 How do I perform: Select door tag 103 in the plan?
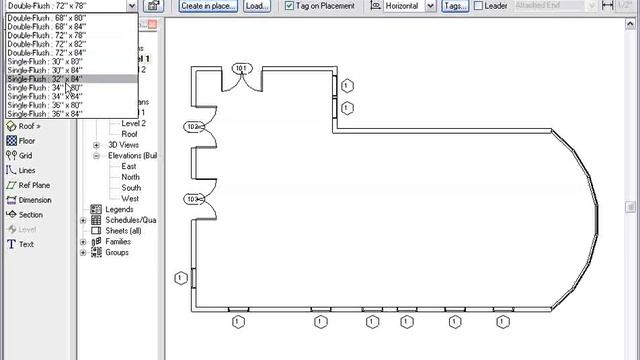click(193, 199)
